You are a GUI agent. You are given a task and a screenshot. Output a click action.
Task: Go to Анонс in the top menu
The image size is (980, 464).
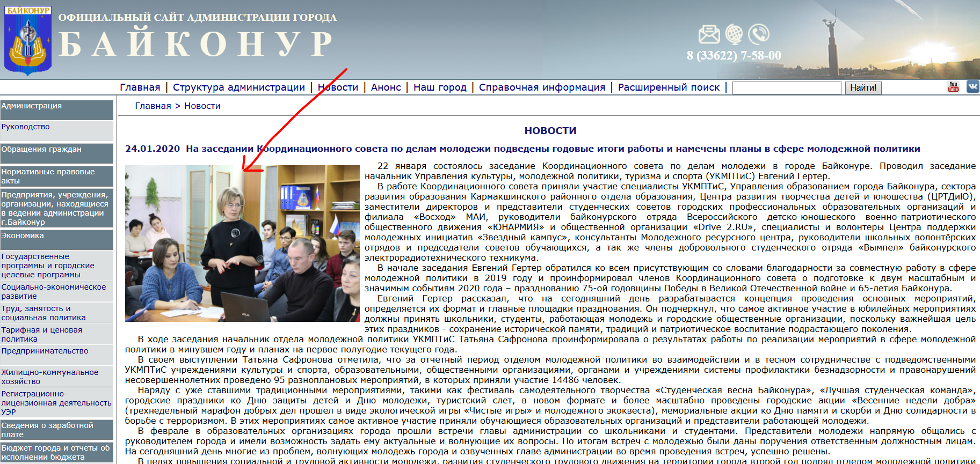[x=386, y=87]
